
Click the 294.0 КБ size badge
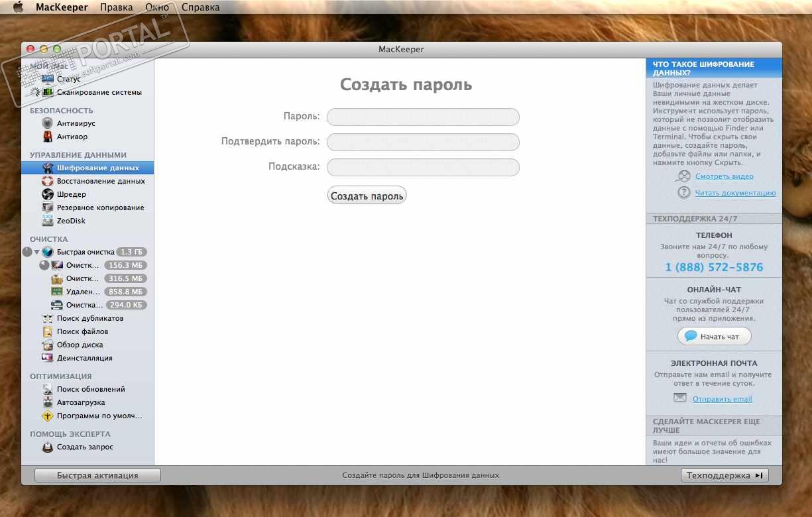click(125, 305)
